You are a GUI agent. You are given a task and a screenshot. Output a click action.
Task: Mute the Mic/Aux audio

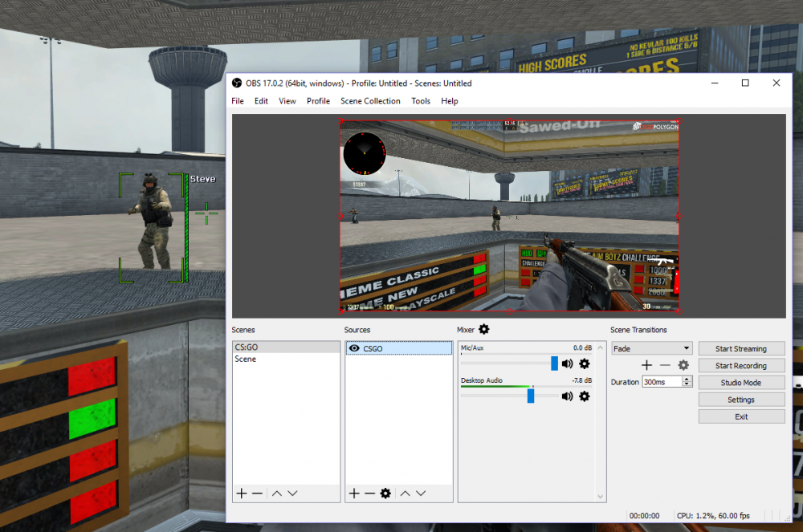coord(568,364)
